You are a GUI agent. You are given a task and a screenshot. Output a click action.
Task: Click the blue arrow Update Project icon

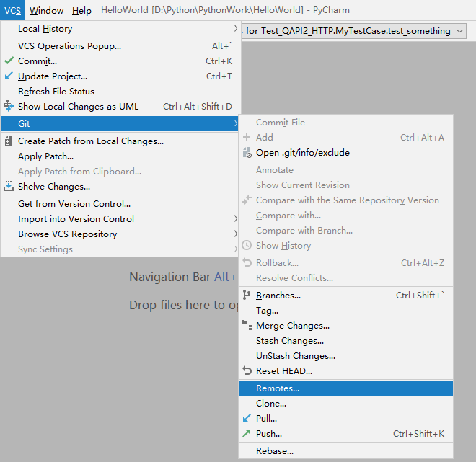click(x=9, y=76)
